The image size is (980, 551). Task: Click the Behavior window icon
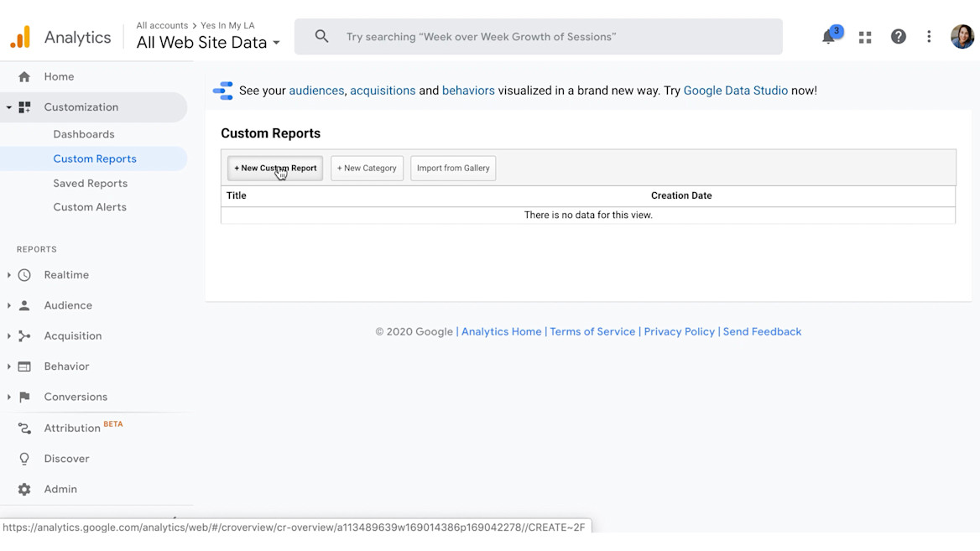coord(24,366)
